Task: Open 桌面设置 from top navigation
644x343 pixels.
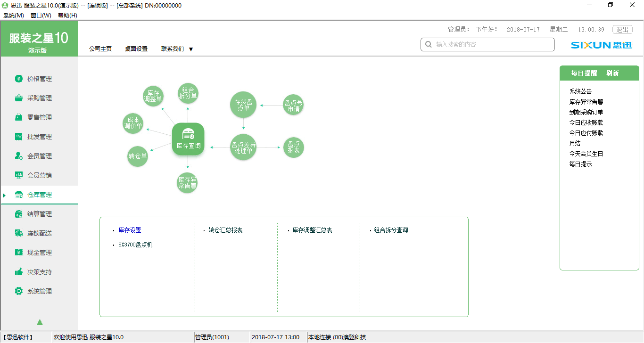Action: 136,49
